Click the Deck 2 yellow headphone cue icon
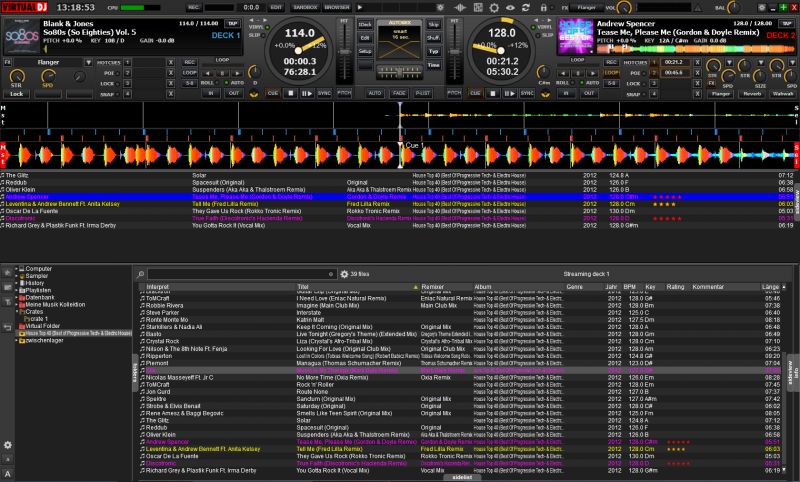Viewport: 800px width, 482px height. [545, 94]
